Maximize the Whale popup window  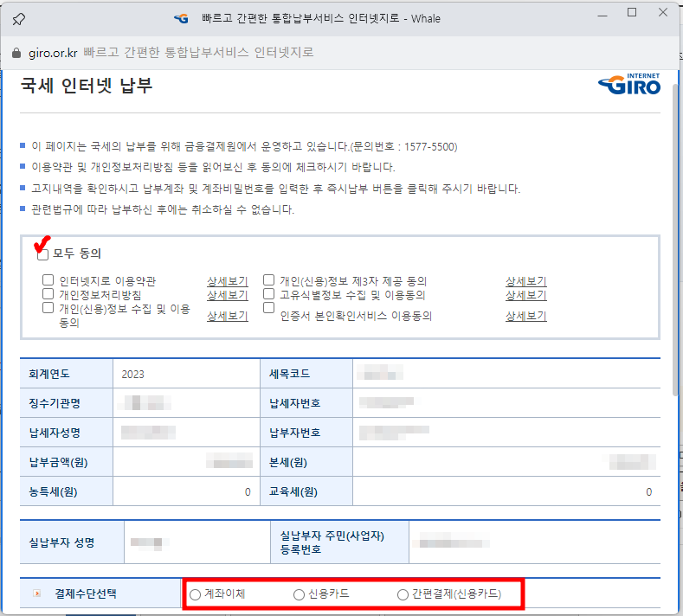coord(632,13)
